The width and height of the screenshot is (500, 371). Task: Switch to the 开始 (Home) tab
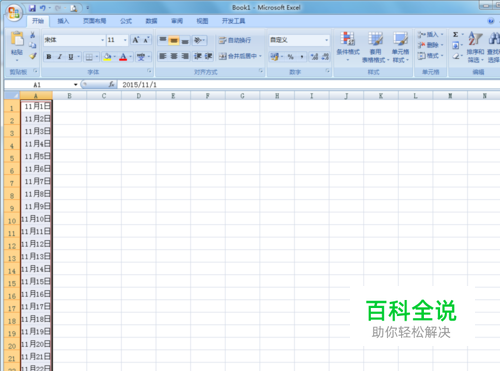(x=38, y=21)
